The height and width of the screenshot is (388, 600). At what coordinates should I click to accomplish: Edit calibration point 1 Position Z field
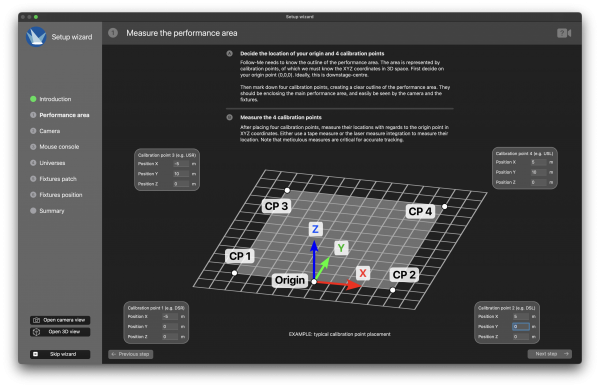pyautogui.click(x=170, y=337)
